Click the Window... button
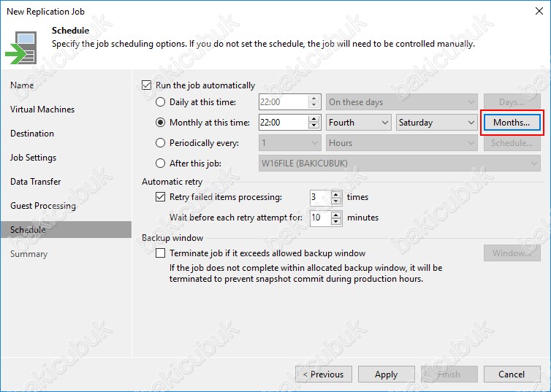551x392 pixels. coord(512,253)
